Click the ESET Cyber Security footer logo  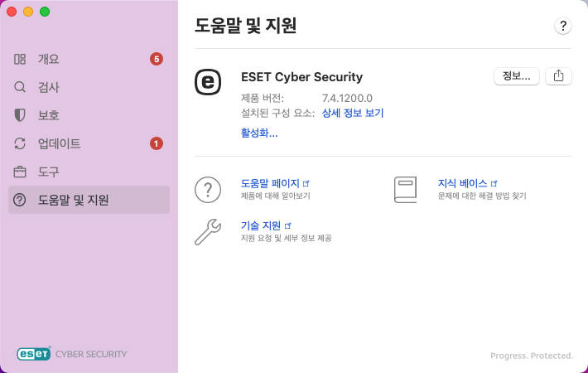pyautogui.click(x=72, y=354)
